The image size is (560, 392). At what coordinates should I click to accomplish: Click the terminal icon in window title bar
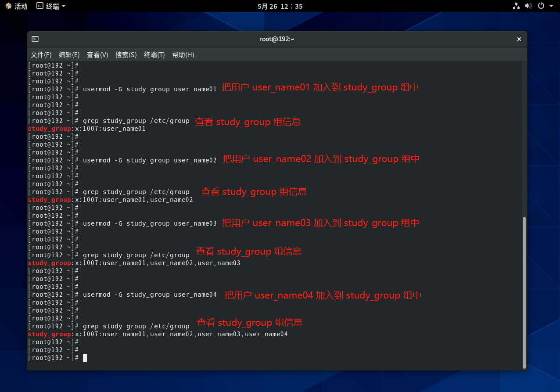(35, 39)
